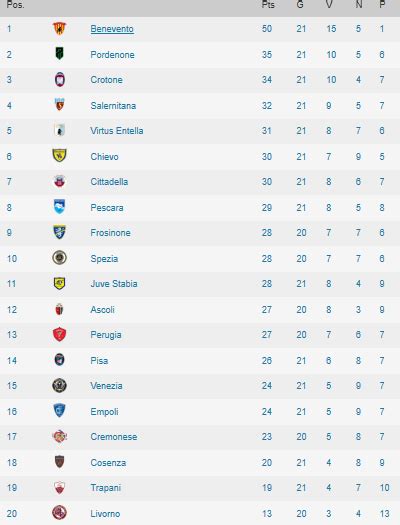Viewport: 400px width, 525px height.
Task: Open the Trapani team link
Action: click(106, 488)
